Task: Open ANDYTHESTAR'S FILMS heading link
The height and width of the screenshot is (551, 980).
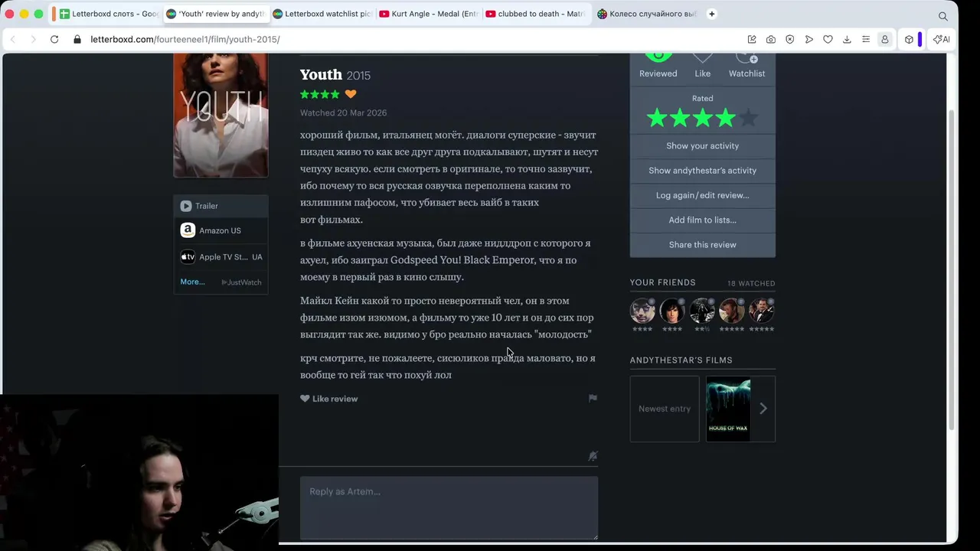Action: 681,360
